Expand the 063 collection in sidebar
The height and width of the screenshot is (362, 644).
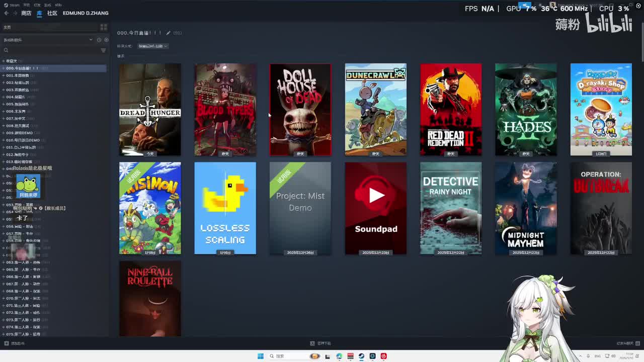click(4, 262)
